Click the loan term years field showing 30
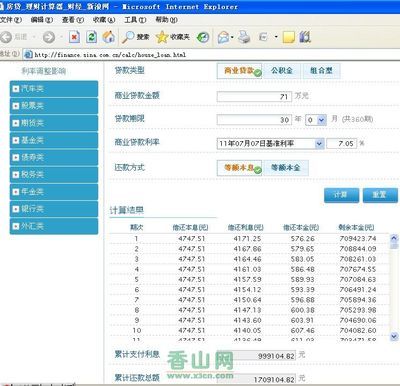The image size is (400, 386). pyautogui.click(x=254, y=120)
